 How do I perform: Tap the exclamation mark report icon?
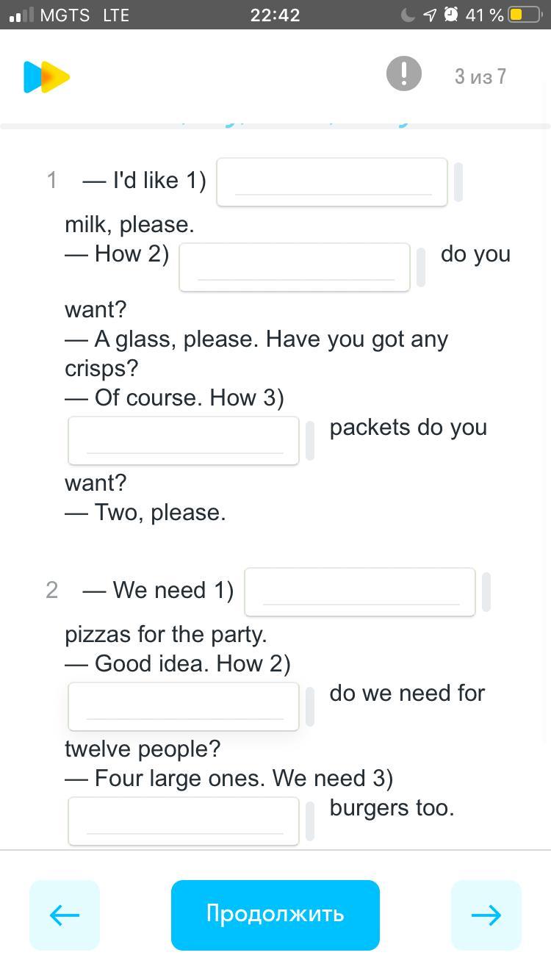pyautogui.click(x=403, y=73)
